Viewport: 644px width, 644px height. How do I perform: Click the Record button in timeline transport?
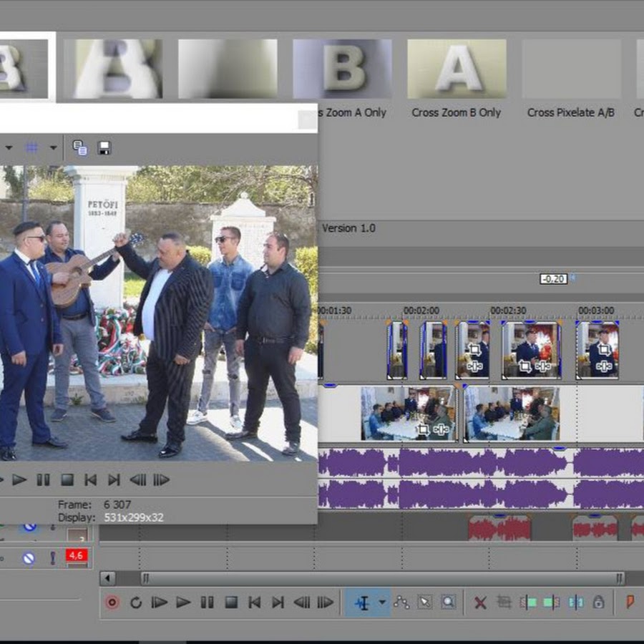point(112,602)
